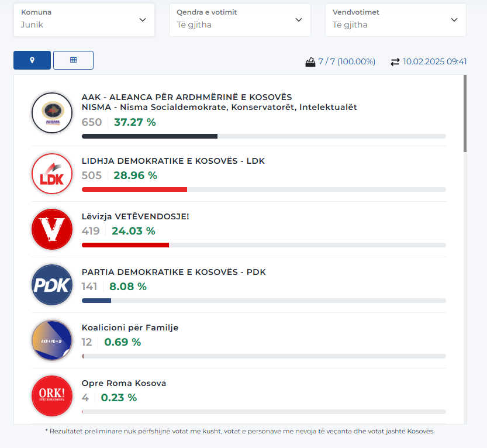Click the refresh arrows update icon

coord(395,62)
